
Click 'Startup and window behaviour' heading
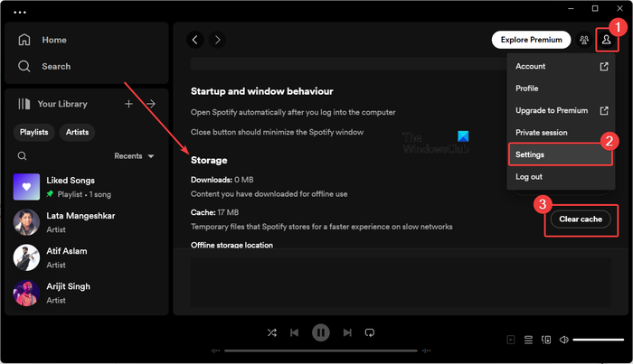(x=262, y=91)
